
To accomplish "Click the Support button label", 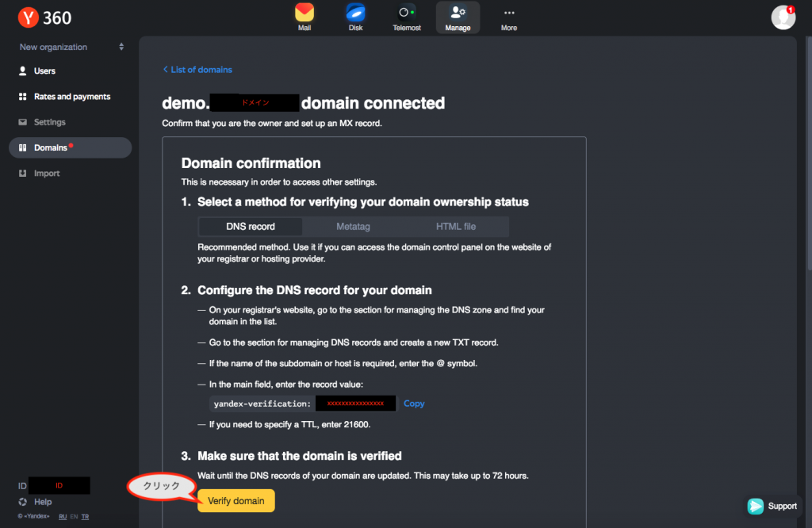I will point(783,506).
